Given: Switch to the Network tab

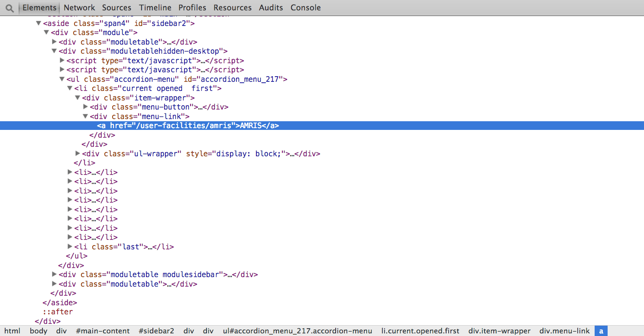Looking at the screenshot, I should tap(79, 8).
